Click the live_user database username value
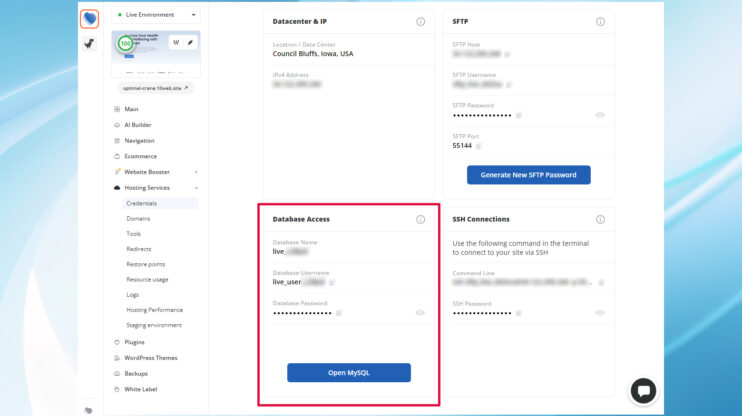The width and height of the screenshot is (742, 416). coord(299,282)
